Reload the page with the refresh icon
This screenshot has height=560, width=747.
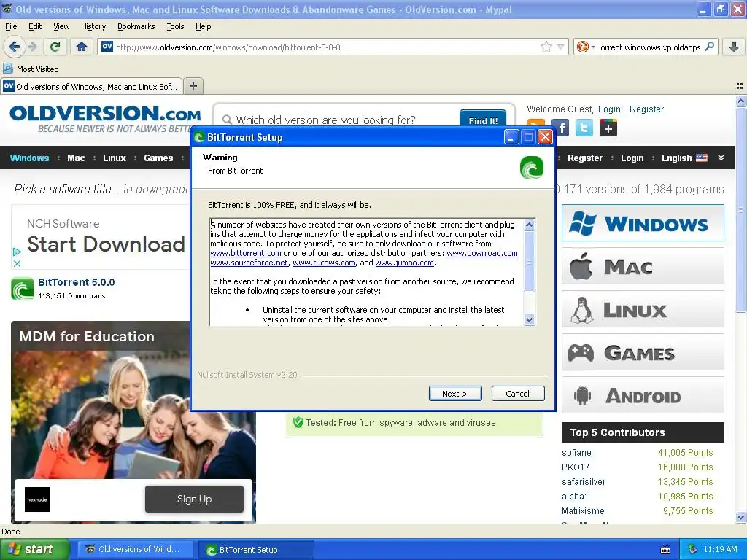click(55, 47)
